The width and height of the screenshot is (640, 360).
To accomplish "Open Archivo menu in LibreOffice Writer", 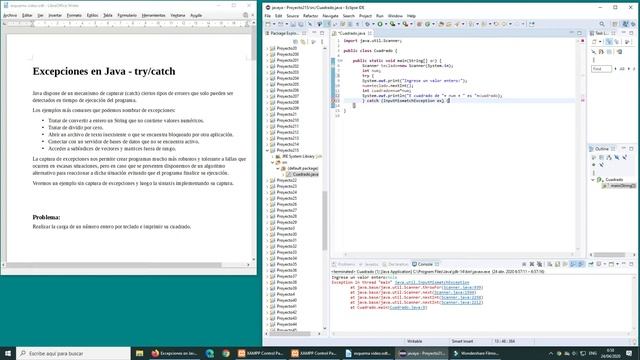I will [10, 15].
